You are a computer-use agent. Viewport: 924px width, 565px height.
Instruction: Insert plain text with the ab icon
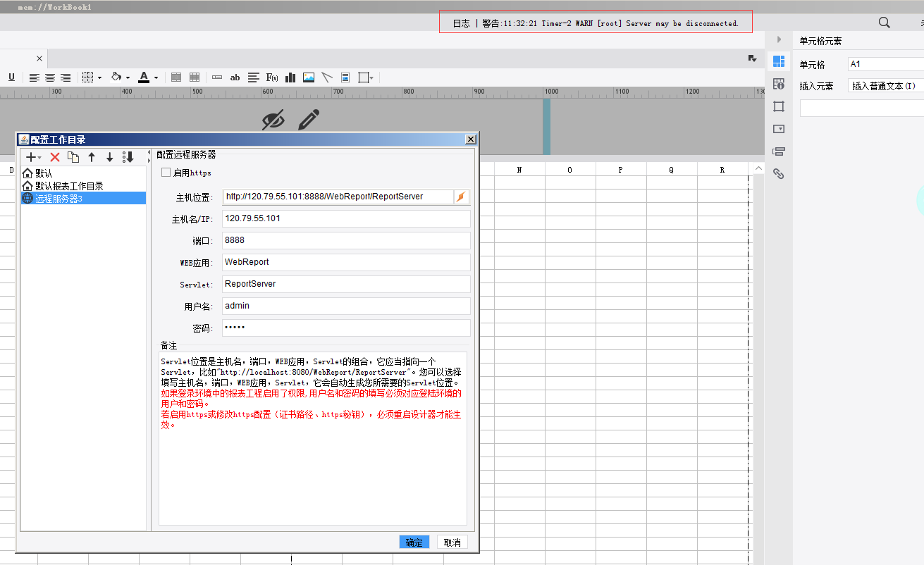[x=235, y=77]
